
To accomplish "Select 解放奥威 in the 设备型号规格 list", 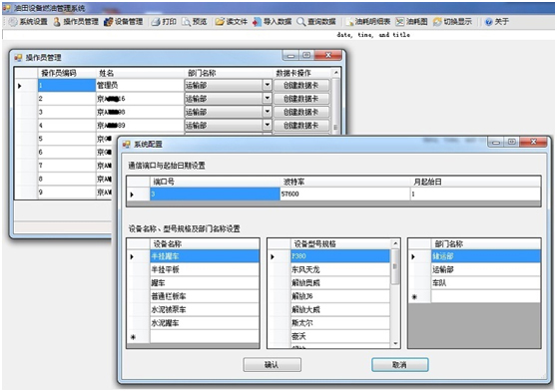I will pos(340,283).
